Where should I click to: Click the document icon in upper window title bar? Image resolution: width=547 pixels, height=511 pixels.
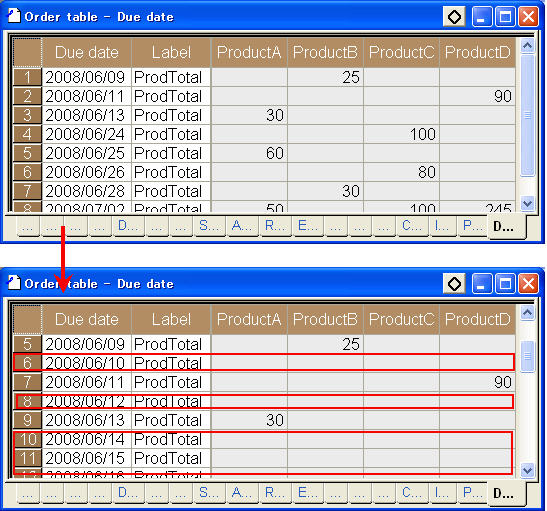14,16
